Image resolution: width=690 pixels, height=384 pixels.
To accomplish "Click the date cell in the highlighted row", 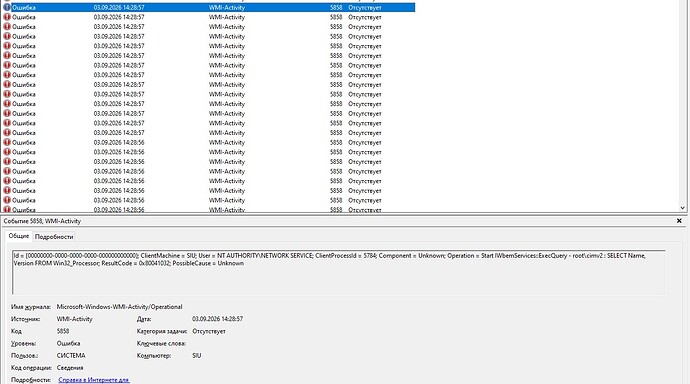I will click(x=119, y=7).
